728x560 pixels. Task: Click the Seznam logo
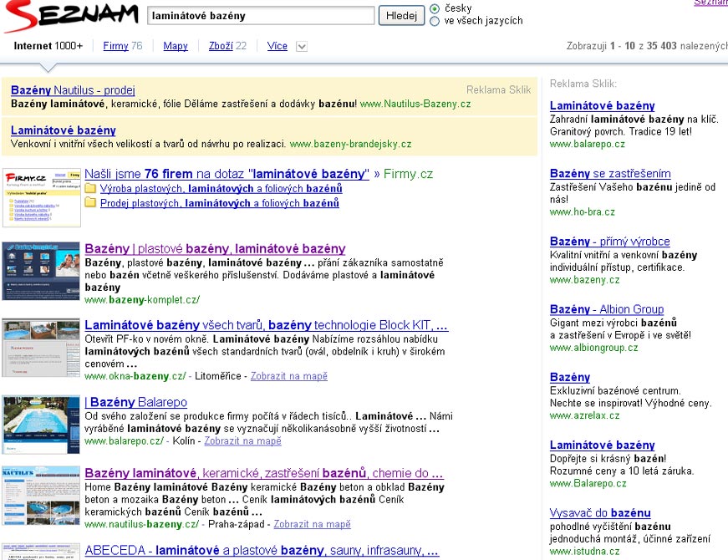click(x=72, y=16)
